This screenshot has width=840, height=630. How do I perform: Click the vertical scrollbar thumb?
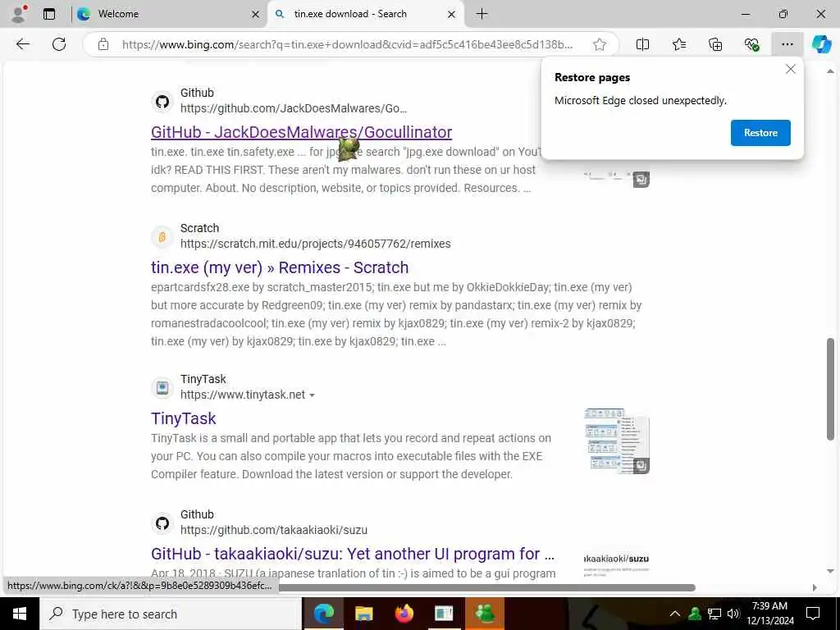point(830,389)
